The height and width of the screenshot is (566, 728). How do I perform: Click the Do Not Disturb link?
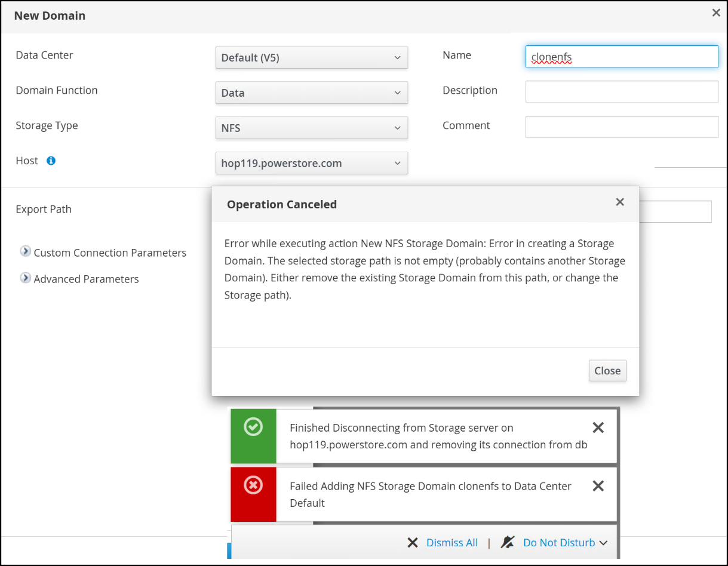pos(559,543)
